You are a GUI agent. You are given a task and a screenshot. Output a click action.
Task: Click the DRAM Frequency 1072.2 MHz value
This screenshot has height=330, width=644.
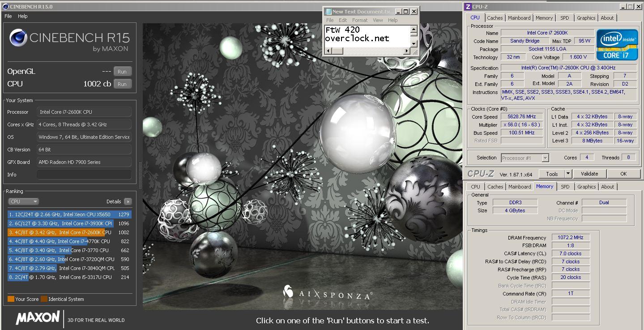[571, 238]
